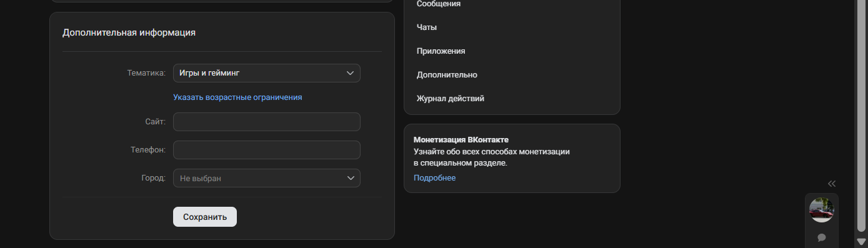Collapse the chat sidebar with double-chevron icon
The width and height of the screenshot is (868, 248).
(832, 184)
